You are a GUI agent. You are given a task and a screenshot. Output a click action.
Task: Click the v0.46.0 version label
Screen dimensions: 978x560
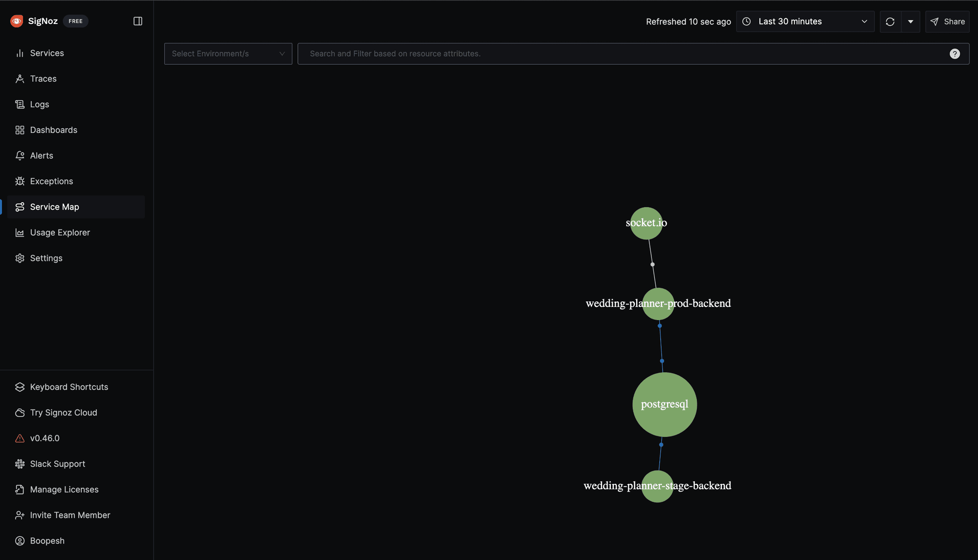tap(45, 438)
